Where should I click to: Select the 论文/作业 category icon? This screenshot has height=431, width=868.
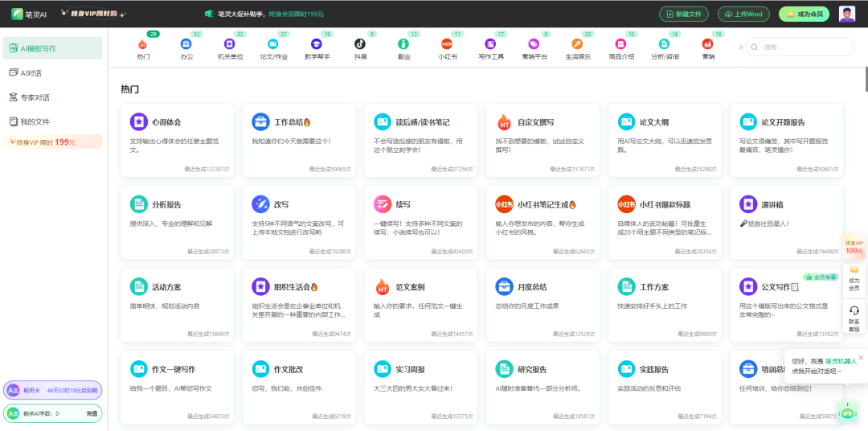tap(273, 43)
